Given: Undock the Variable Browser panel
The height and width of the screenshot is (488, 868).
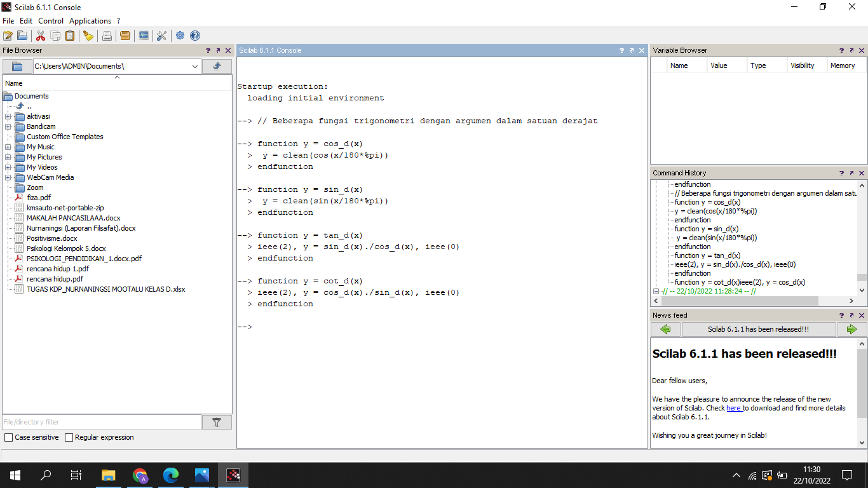Looking at the screenshot, I should click(x=851, y=50).
